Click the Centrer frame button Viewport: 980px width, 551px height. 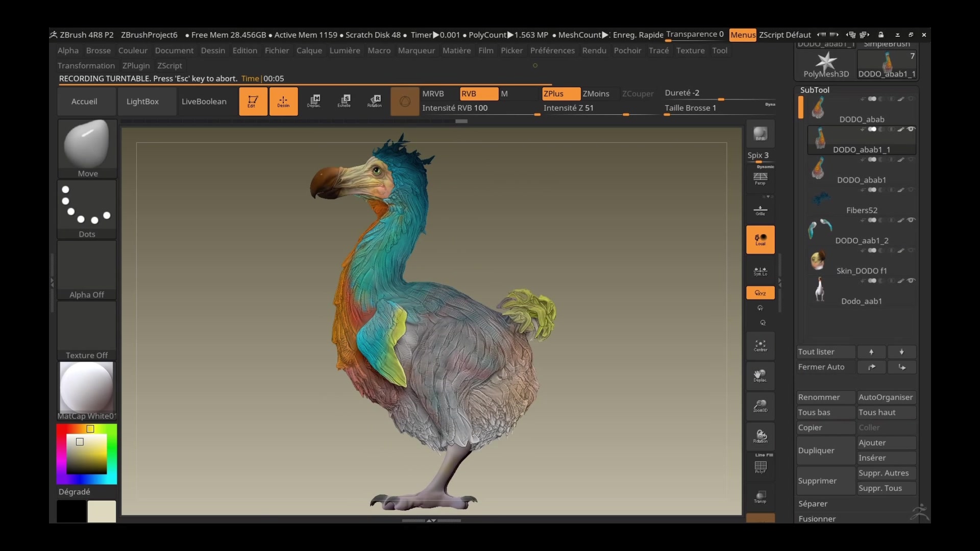(760, 346)
